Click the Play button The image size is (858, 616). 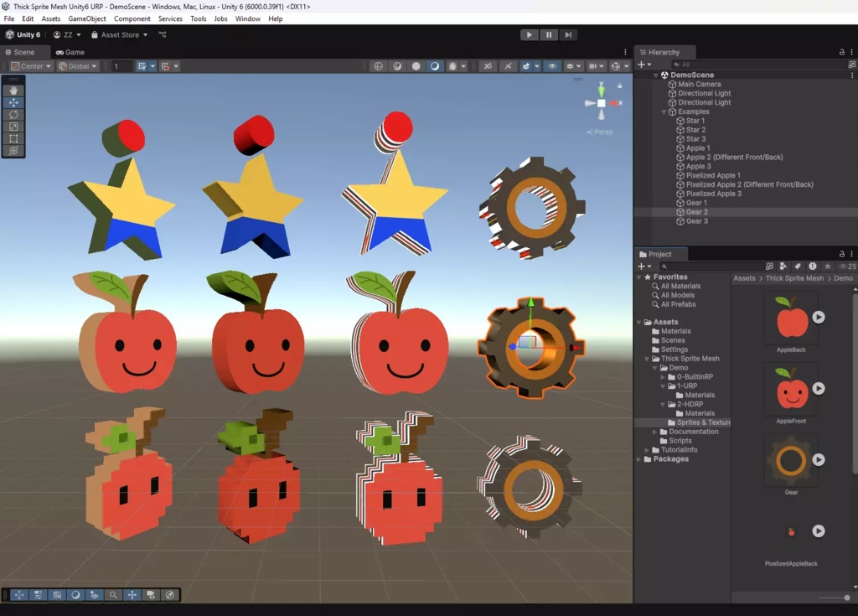click(x=529, y=35)
